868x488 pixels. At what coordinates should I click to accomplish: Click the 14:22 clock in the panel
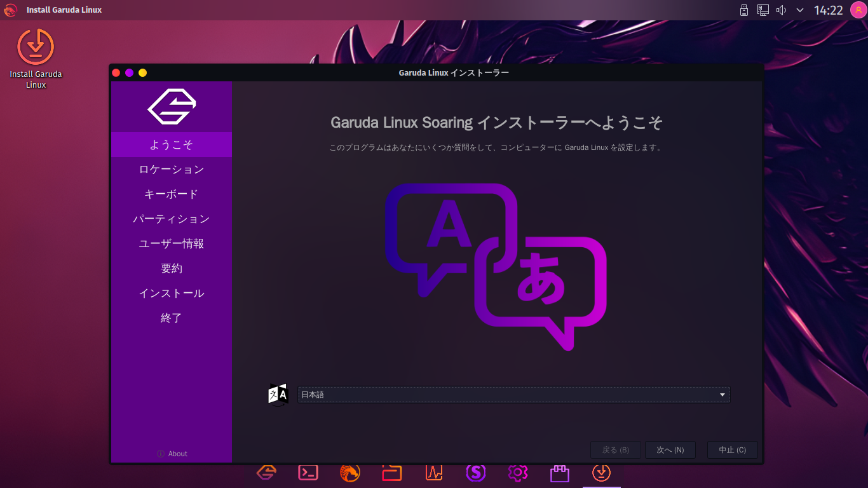tap(829, 10)
